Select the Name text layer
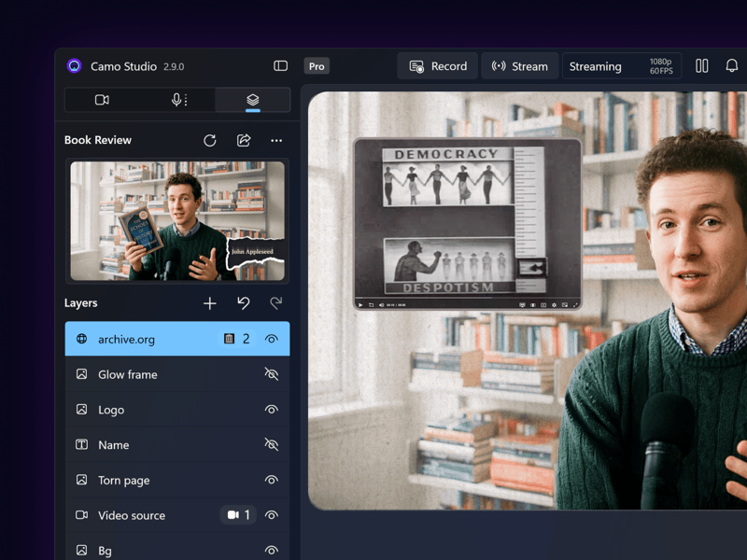This screenshot has width=747, height=560. [177, 445]
